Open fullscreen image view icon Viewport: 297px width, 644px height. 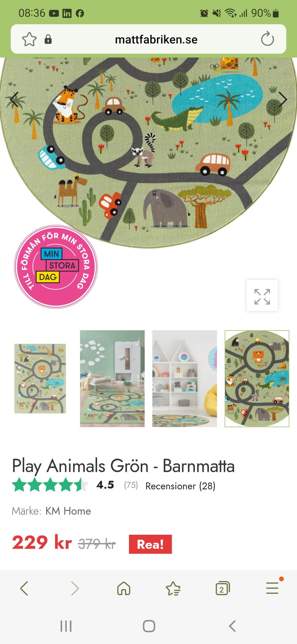pos(262,297)
